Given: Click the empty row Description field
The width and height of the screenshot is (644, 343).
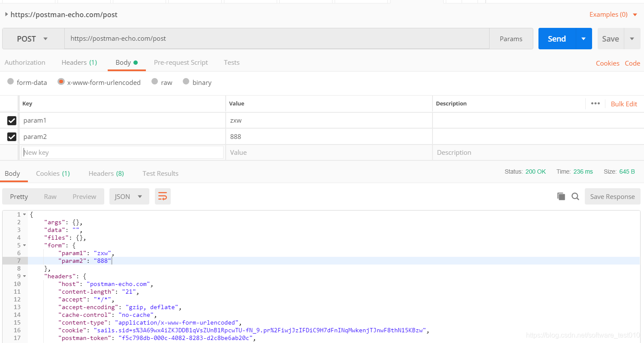Looking at the screenshot, I should click(x=538, y=152).
